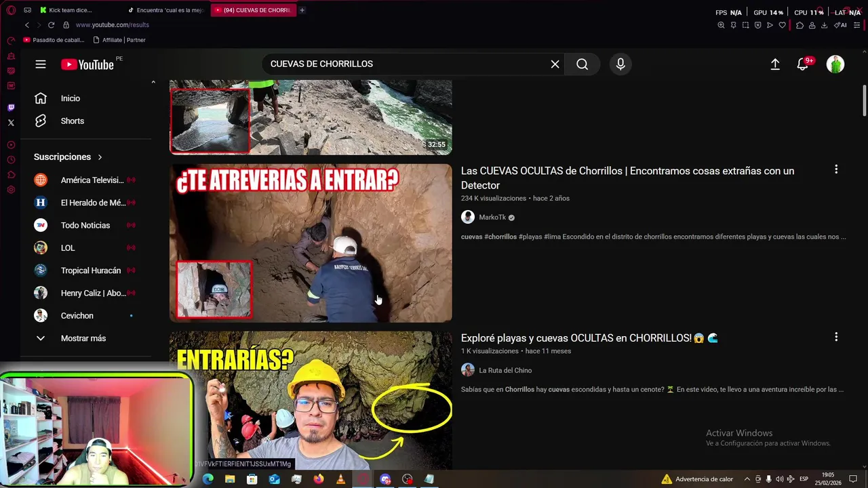This screenshot has height=488, width=868.
Task: Visit La Ruta del Chino channel
Action: pos(505,370)
